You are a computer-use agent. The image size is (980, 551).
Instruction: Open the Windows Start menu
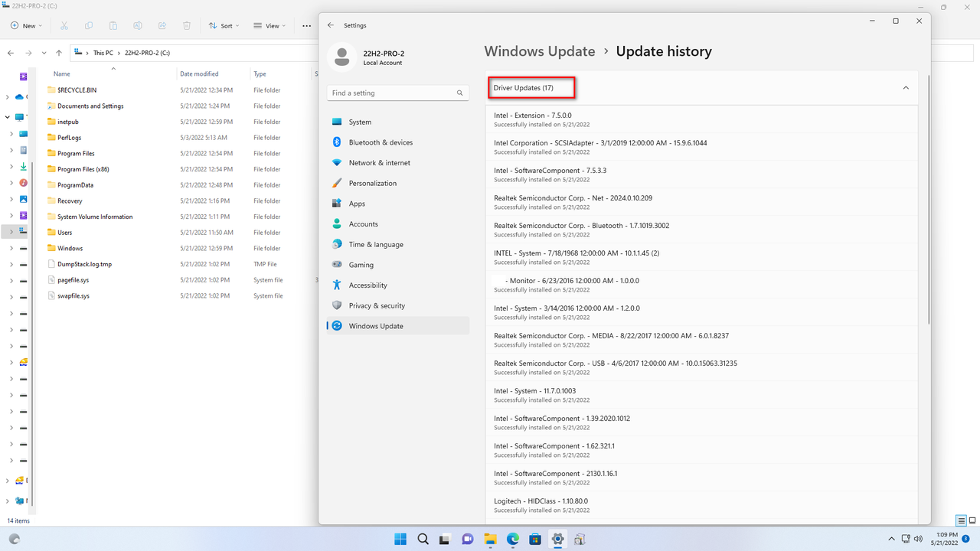(400, 539)
